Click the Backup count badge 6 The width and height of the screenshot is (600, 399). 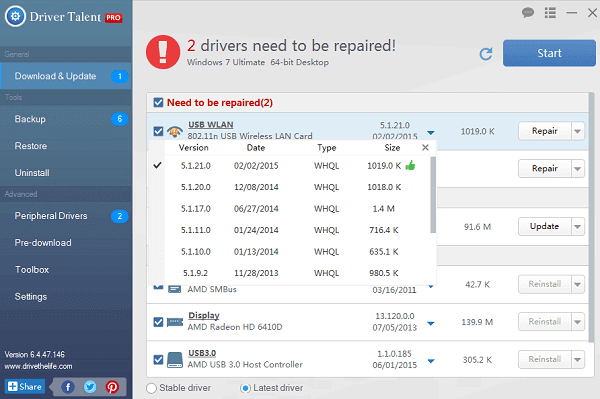[119, 119]
